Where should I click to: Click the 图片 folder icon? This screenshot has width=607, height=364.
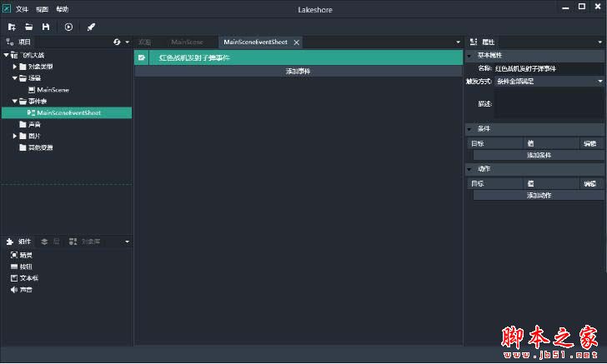pos(23,136)
